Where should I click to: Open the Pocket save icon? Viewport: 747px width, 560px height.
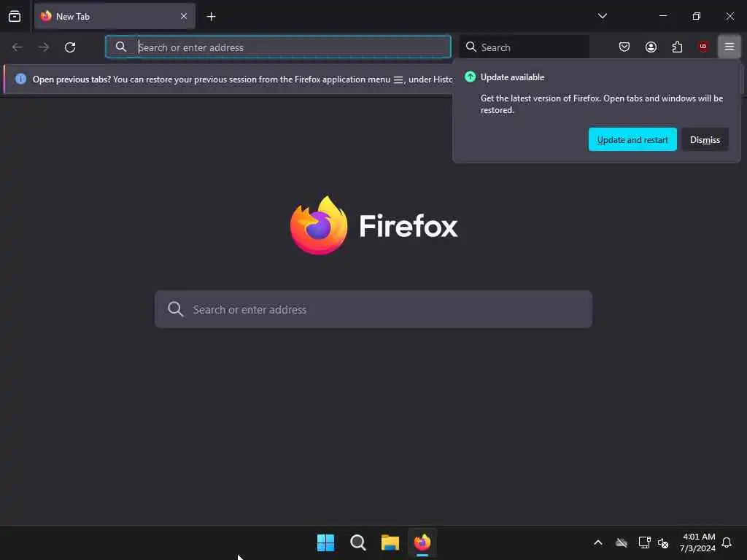pyautogui.click(x=624, y=47)
